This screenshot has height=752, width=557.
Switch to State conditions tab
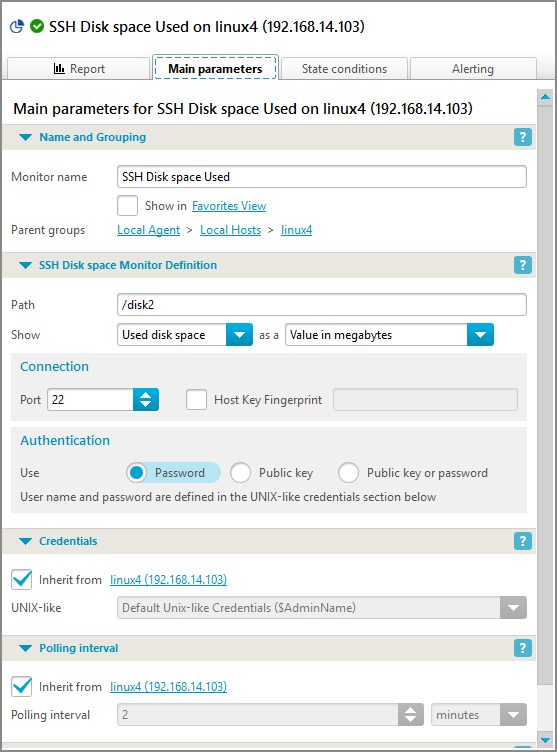coord(344,69)
